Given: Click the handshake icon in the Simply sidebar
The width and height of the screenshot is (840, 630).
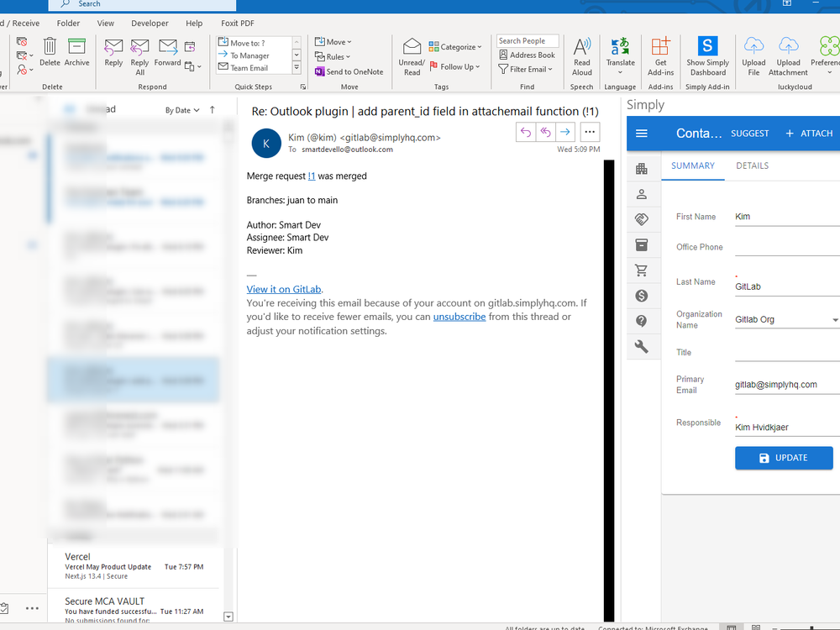Looking at the screenshot, I should [642, 219].
